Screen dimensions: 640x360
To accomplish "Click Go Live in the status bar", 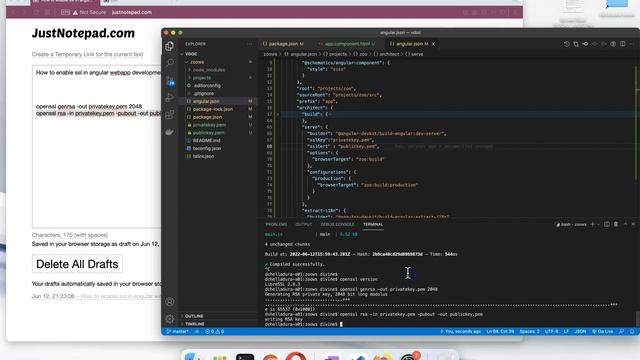I will point(603,331).
